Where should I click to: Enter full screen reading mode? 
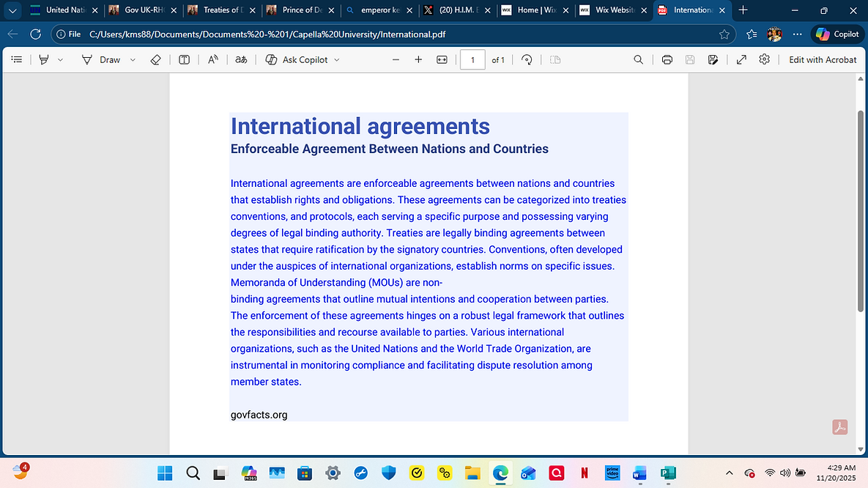point(743,59)
